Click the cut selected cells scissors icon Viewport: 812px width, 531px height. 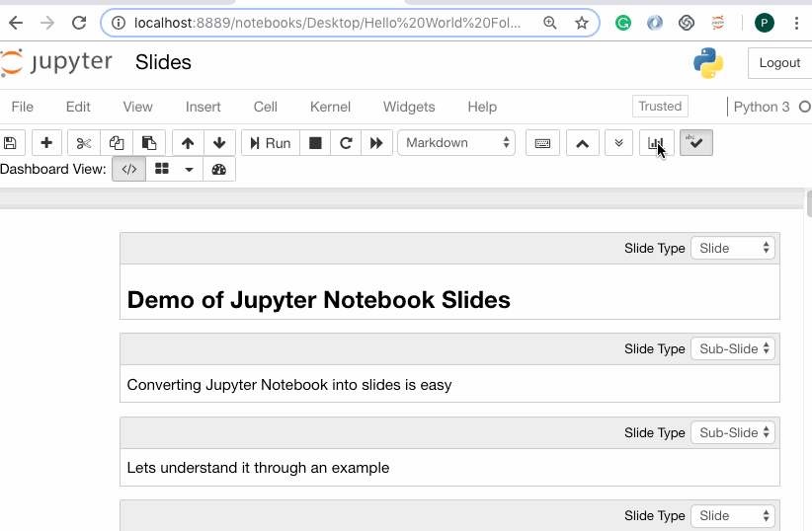tap(84, 143)
